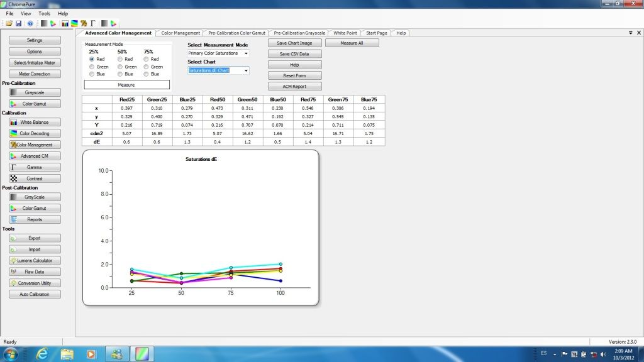644x362 pixels.
Task: Click the tab list dropdown arrow
Action: [630, 33]
